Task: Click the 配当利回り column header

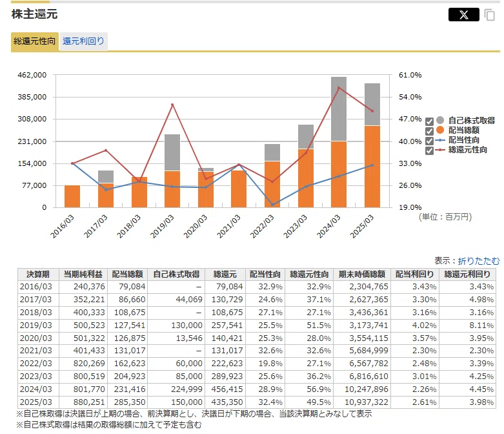Action: tap(415, 274)
